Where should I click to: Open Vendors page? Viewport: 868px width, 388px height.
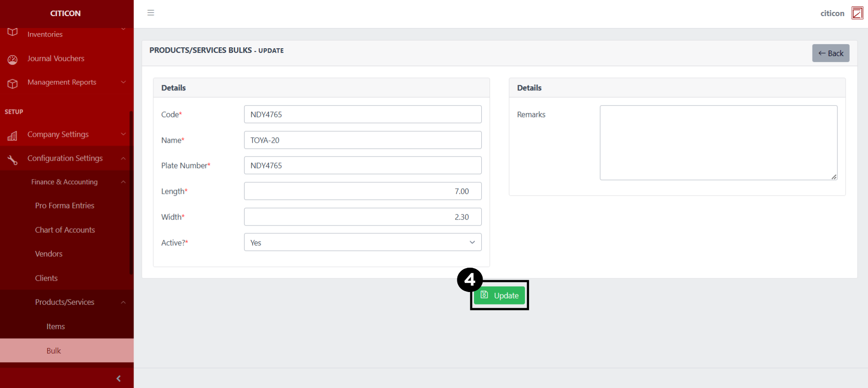pos(49,254)
